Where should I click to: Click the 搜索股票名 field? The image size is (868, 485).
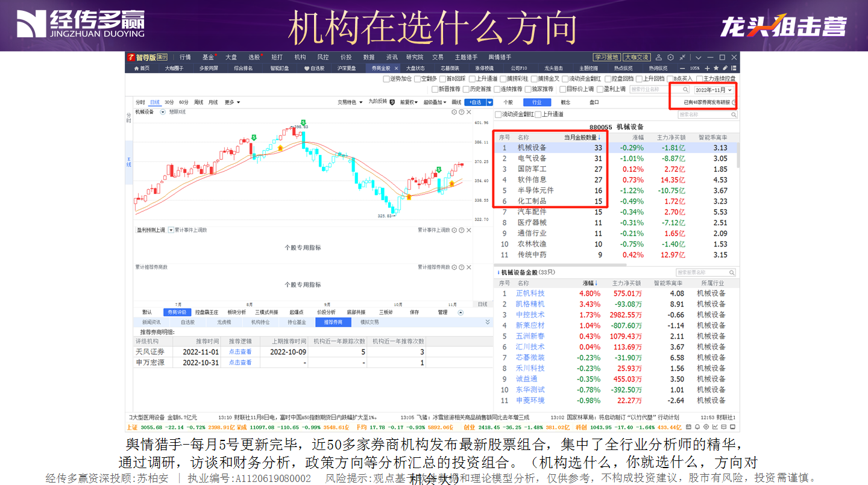tap(705, 272)
